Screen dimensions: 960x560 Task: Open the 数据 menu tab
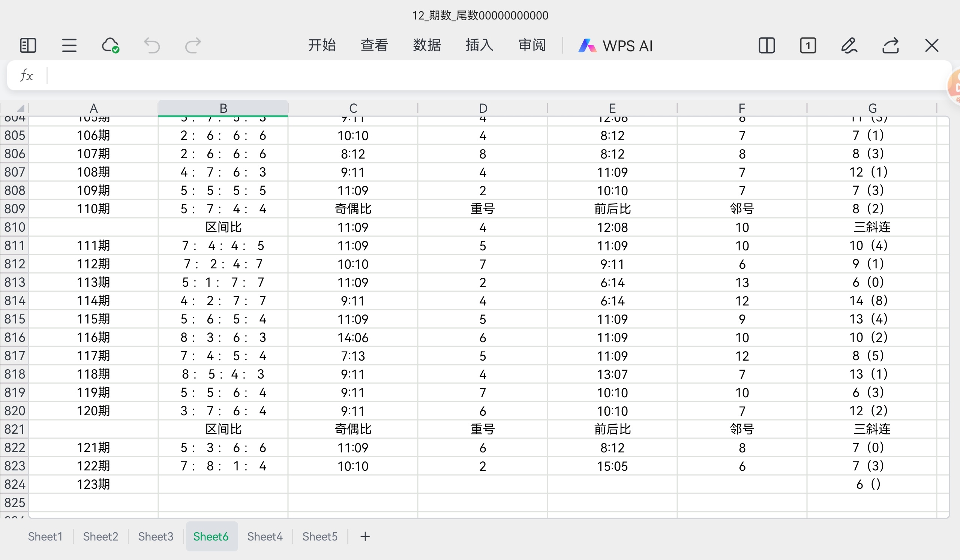[x=427, y=45]
